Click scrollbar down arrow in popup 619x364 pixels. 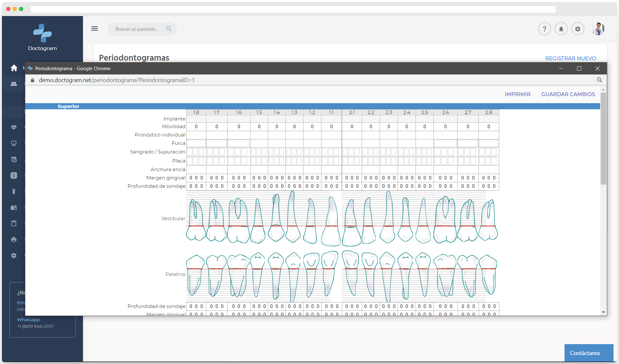[x=603, y=312]
